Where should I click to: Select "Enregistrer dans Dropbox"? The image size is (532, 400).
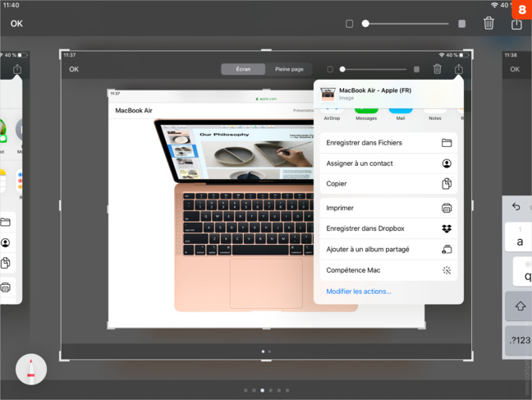(388, 229)
